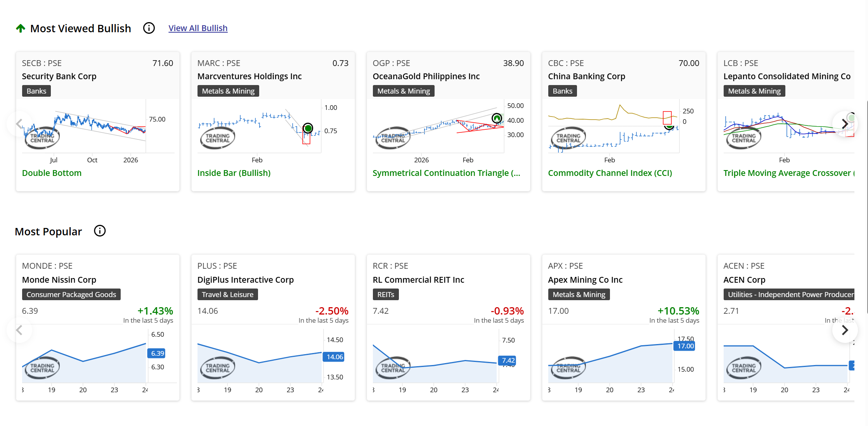
Task: Open View All Bullish link
Action: 198,28
